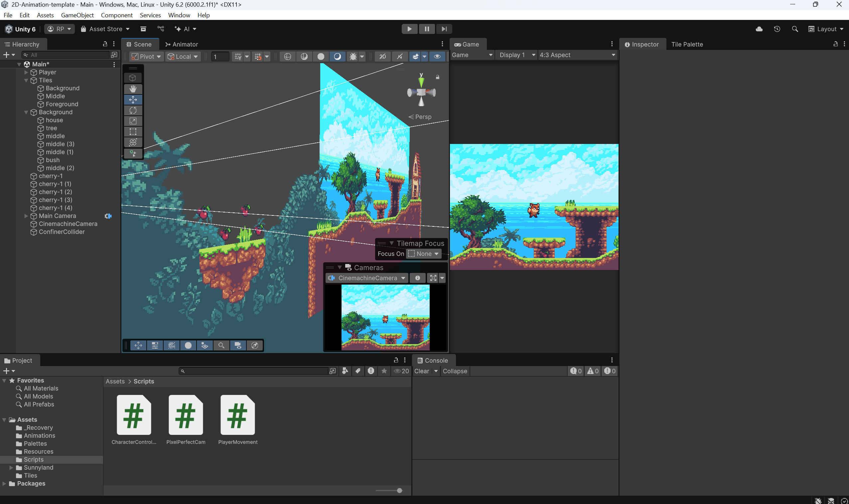The height and width of the screenshot is (504, 849).
Task: Select the Transform tool
Action: pos(133,142)
